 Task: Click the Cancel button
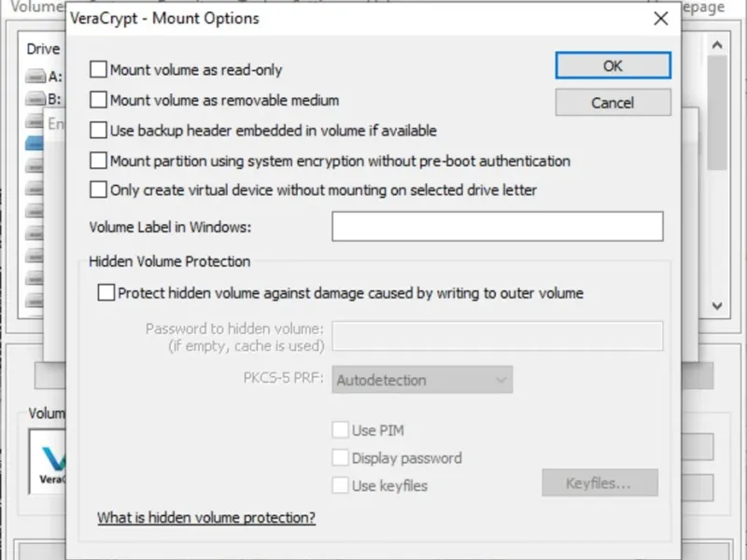[613, 103]
